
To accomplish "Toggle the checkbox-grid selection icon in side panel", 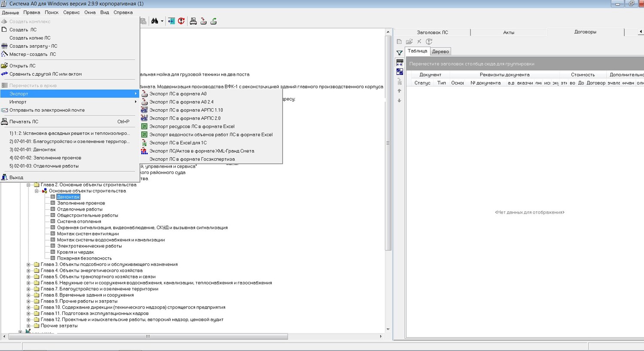I will click(400, 72).
